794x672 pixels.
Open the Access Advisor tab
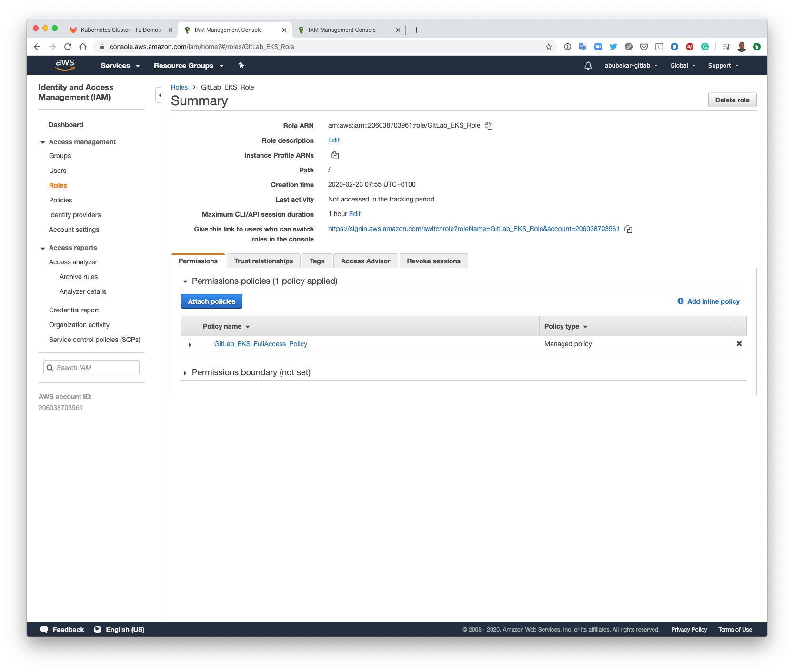tap(365, 261)
